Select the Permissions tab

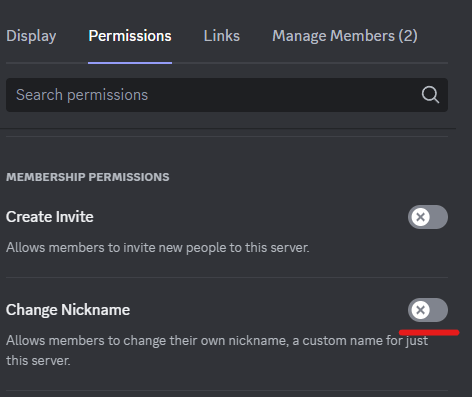[130, 36]
